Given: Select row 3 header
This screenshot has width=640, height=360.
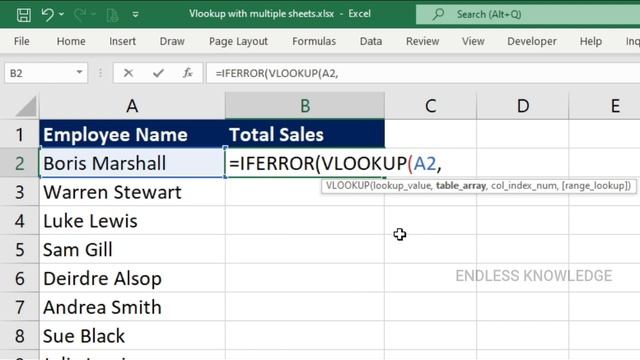Looking at the screenshot, I should coord(20,192).
